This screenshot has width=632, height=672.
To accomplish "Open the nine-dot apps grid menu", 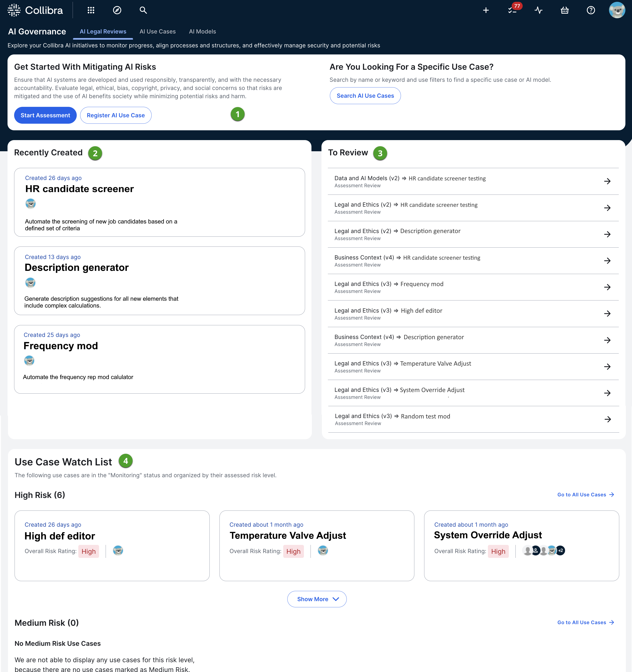I will pos(91,10).
